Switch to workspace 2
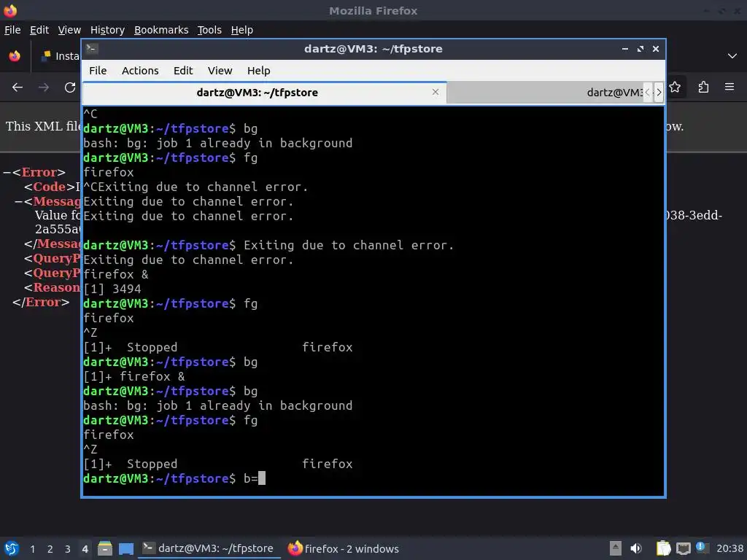Viewport: 747px width, 560px height. [x=50, y=549]
